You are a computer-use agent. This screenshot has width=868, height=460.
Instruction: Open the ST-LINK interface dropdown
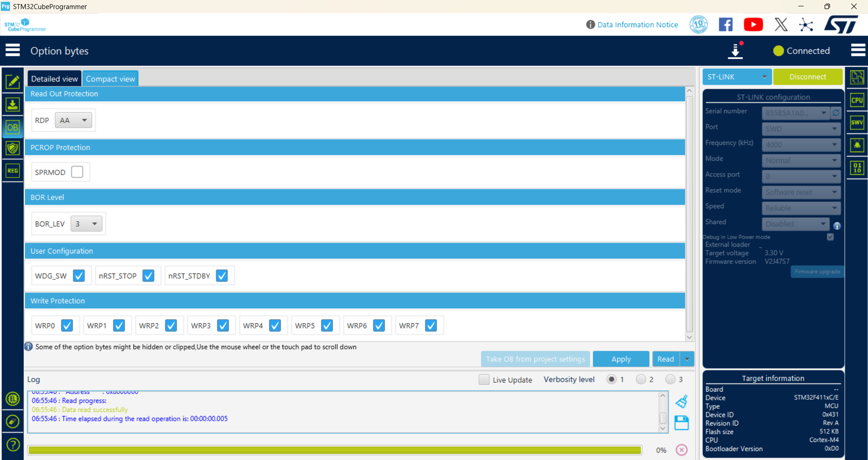737,77
